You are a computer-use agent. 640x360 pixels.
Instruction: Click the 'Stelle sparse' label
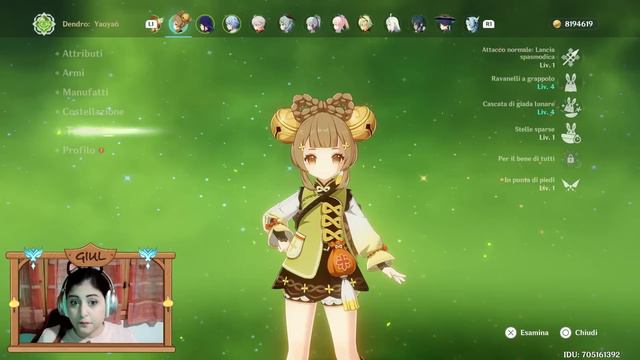pos(535,129)
